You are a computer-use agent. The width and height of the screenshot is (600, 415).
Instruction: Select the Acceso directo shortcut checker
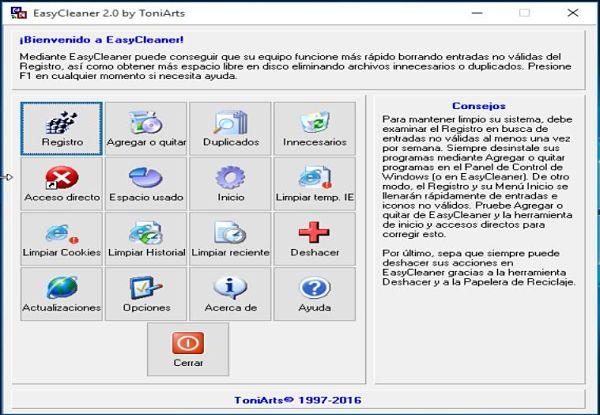point(62,184)
